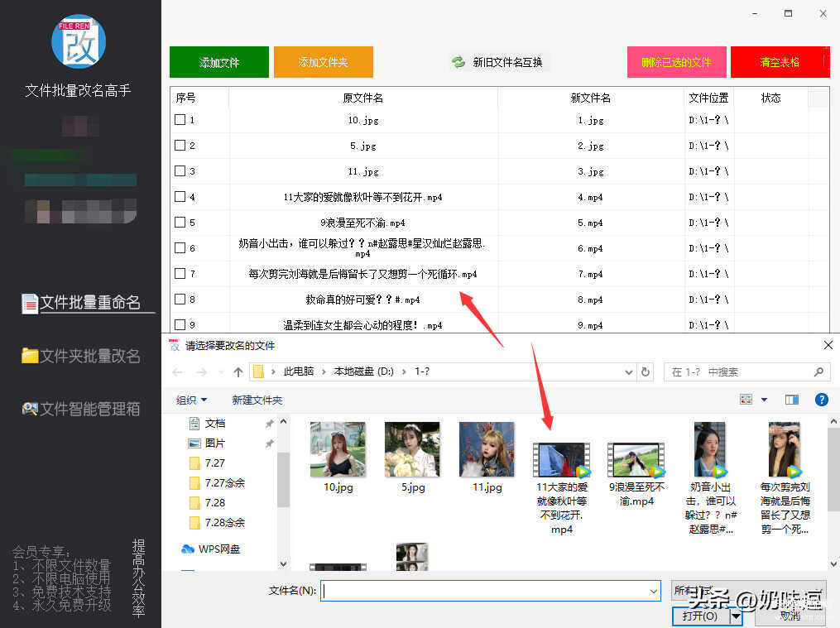Go up one folder level arrow

(238, 372)
